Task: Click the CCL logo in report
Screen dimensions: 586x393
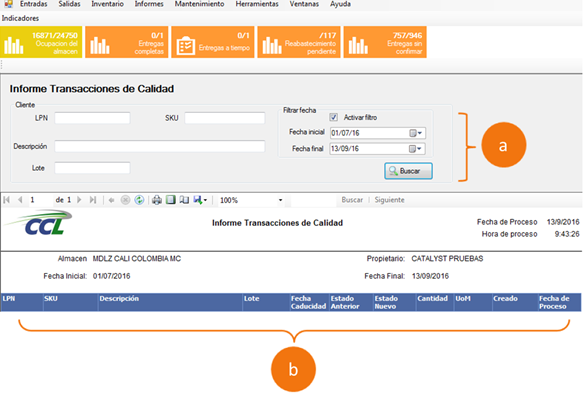Action: pos(39,223)
